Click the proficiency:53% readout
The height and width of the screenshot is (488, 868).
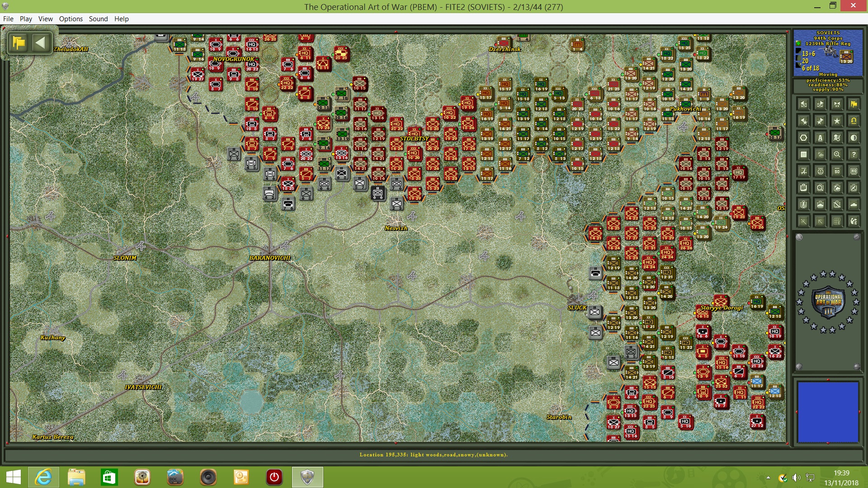828,80
